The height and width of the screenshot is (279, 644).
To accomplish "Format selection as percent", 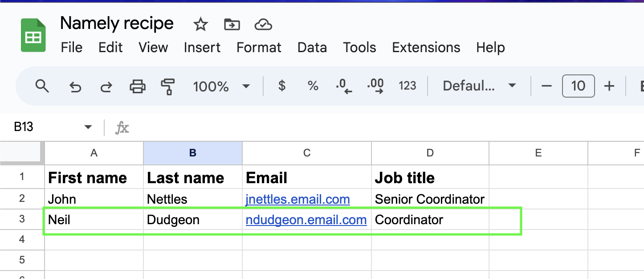I will (x=313, y=86).
